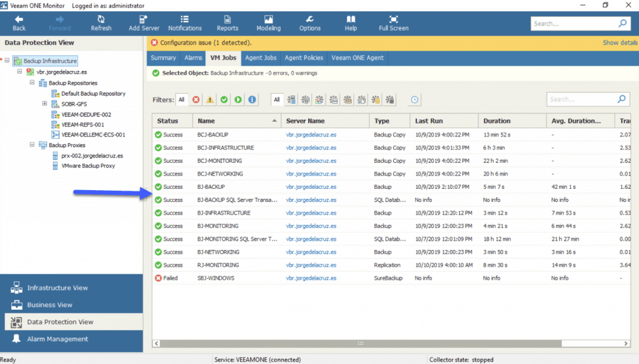Select VEEAM-REFS-001 repository
The width and height of the screenshot is (639, 364).
[x=83, y=125]
